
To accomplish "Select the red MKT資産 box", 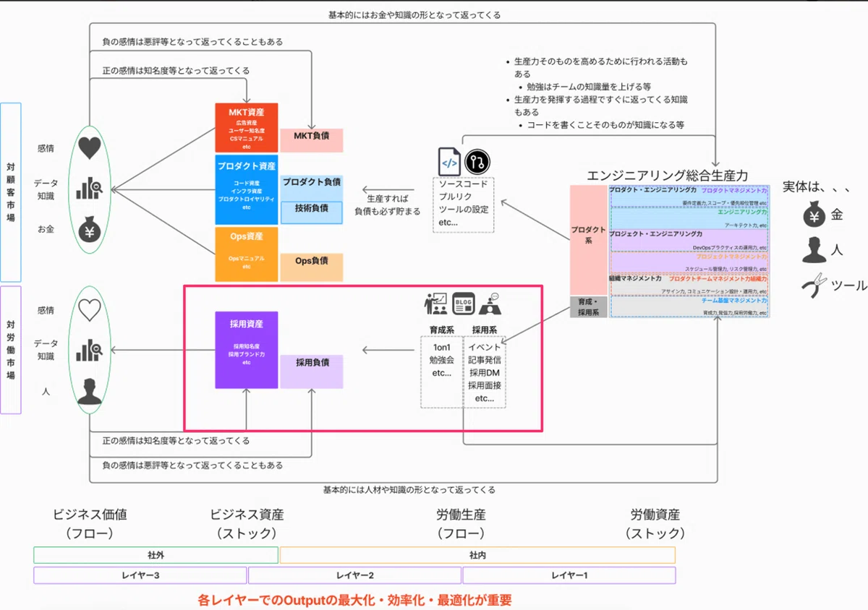I will 247,127.
